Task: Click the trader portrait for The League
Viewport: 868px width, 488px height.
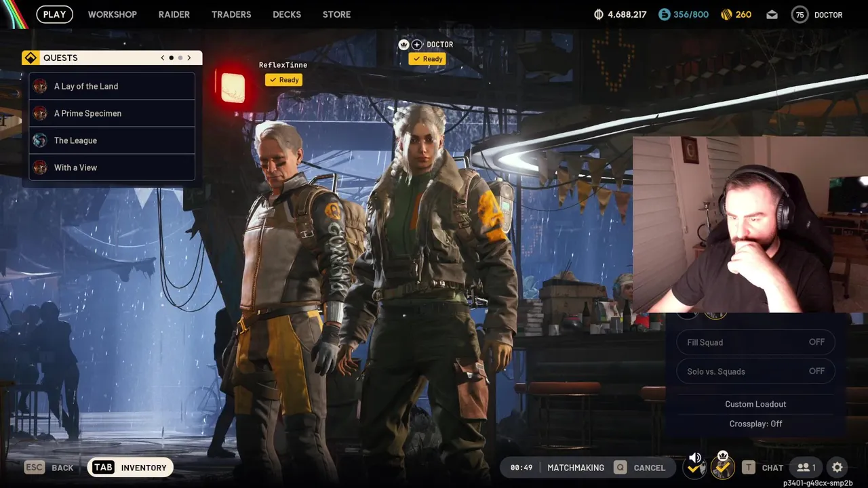Action: (40, 140)
